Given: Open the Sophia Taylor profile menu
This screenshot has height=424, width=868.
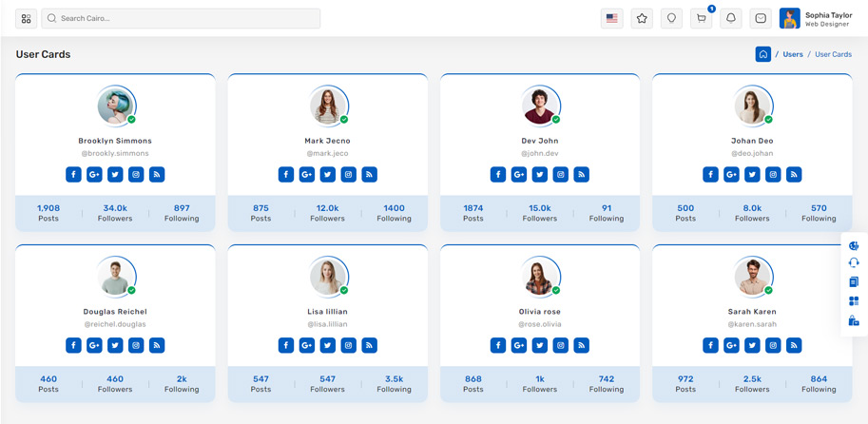Looking at the screenshot, I should pyautogui.click(x=816, y=18).
